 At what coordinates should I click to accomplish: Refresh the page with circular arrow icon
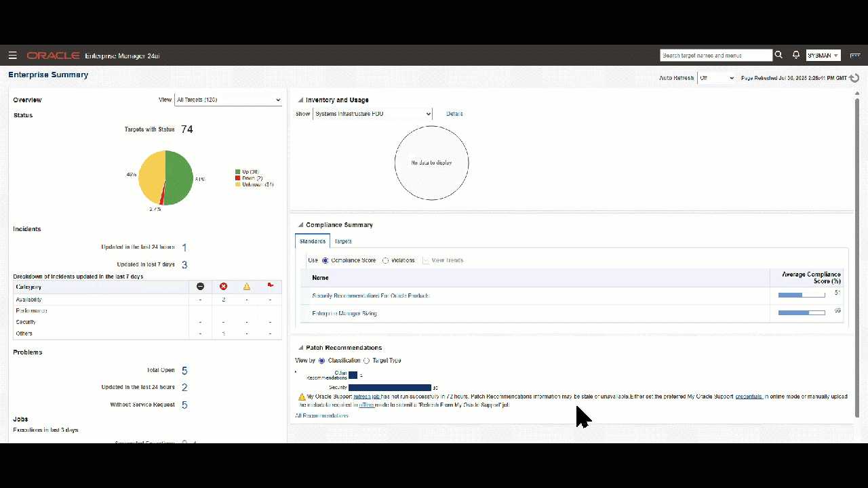[854, 78]
